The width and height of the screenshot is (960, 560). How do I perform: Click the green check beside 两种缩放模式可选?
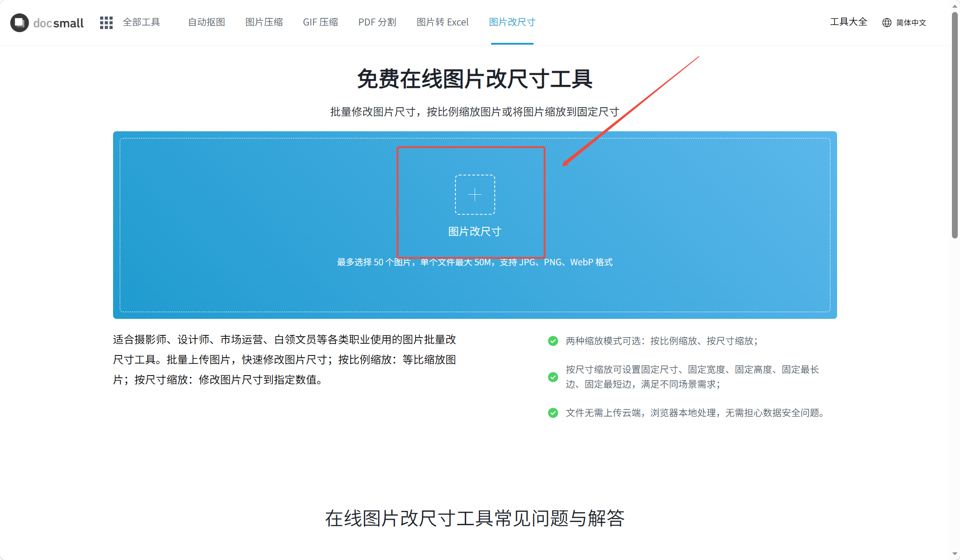[x=553, y=341]
